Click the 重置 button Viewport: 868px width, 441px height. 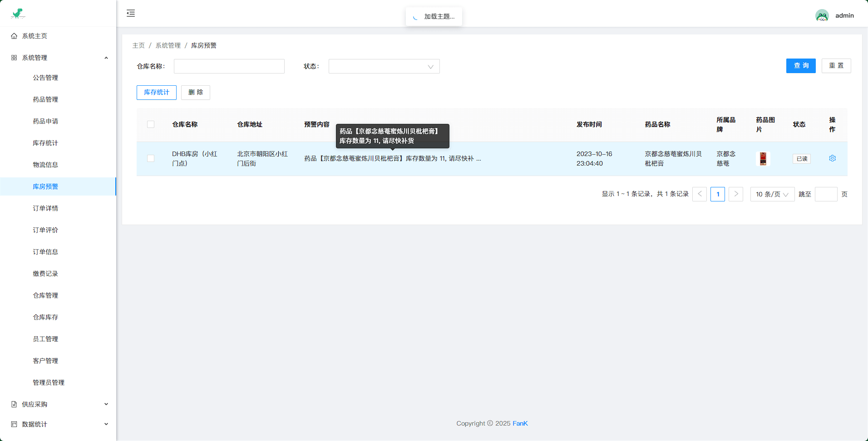[836, 66]
